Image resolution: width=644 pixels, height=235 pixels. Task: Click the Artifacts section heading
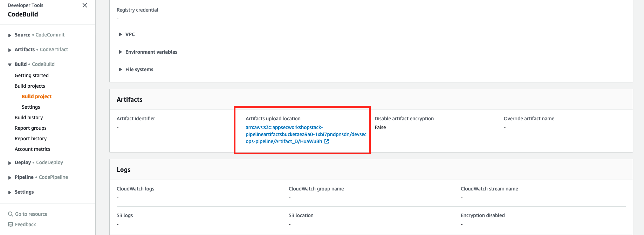(130, 99)
